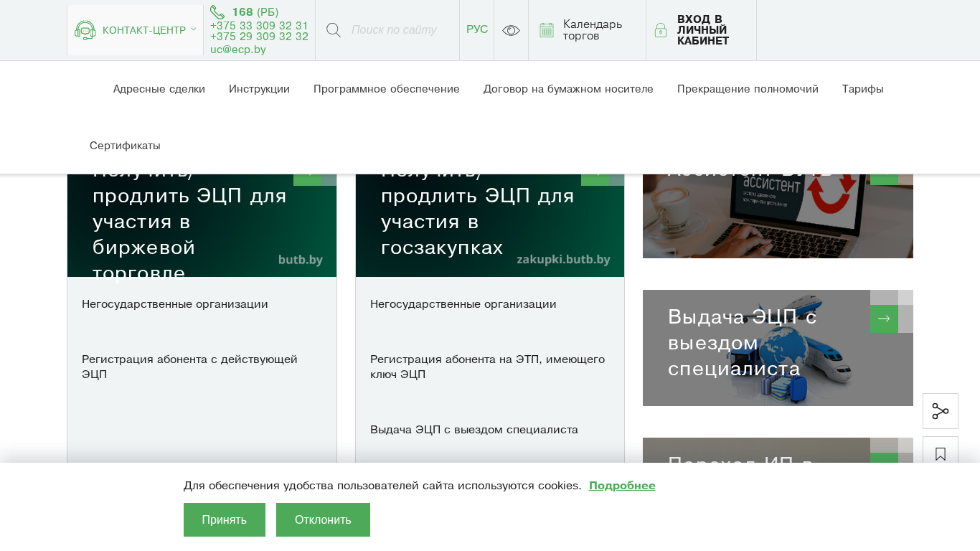Open Календарь торгов link
980x551 pixels.
(593, 30)
